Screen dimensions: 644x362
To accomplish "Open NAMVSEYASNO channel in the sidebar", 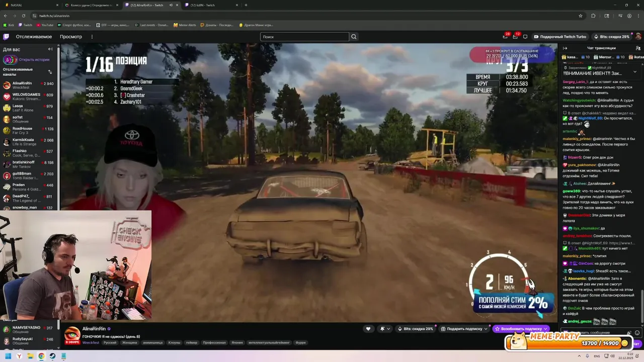I will (29, 329).
